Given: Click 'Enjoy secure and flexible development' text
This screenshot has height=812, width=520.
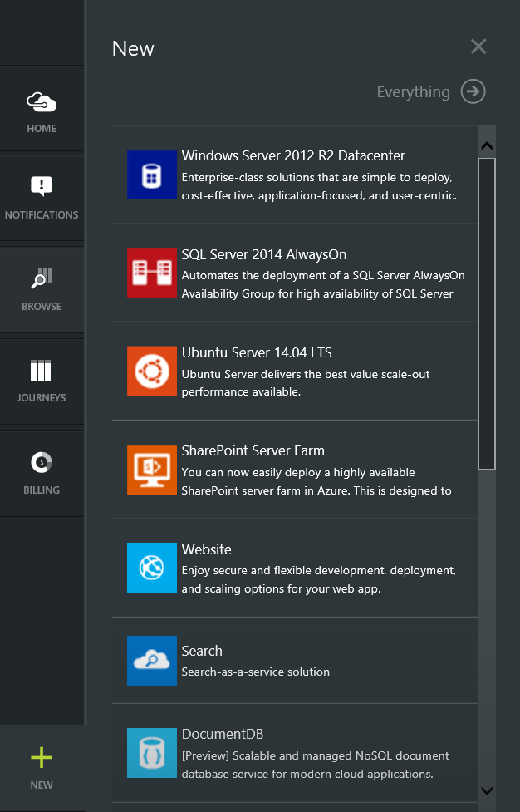Looking at the screenshot, I should coord(319,579).
